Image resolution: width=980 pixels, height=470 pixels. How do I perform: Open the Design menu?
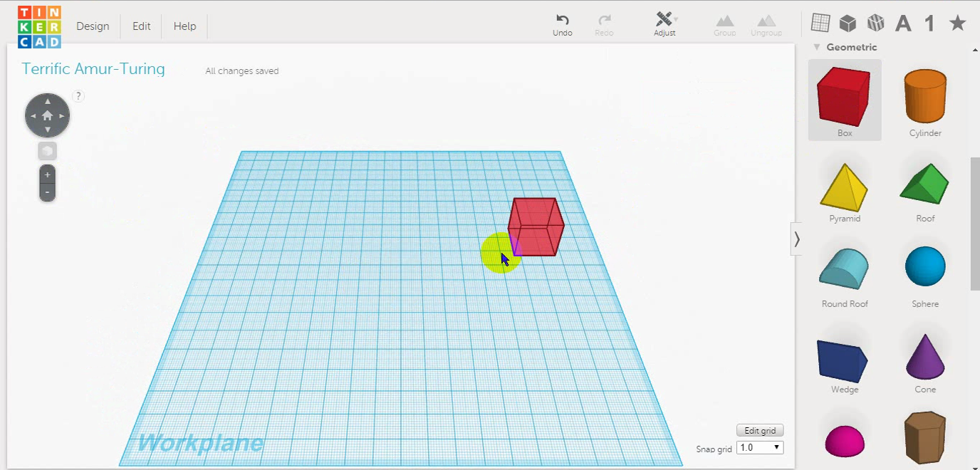coord(93,26)
